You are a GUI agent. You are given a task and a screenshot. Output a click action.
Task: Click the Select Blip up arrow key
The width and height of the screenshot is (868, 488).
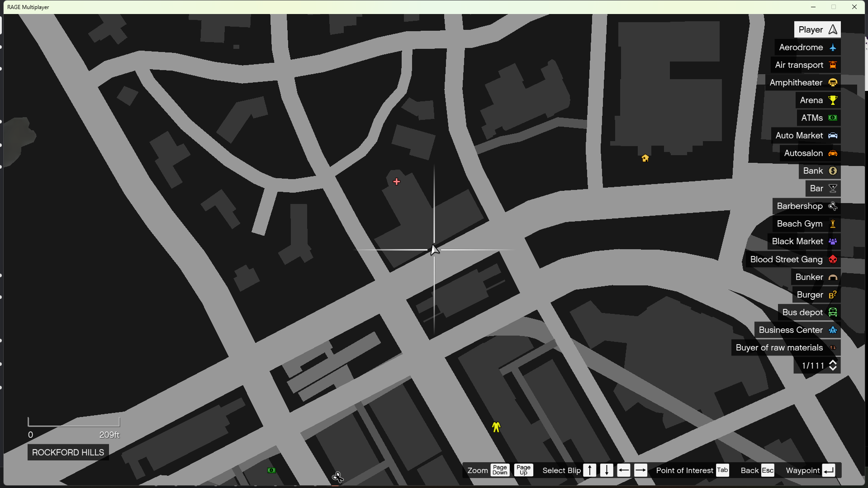click(590, 470)
